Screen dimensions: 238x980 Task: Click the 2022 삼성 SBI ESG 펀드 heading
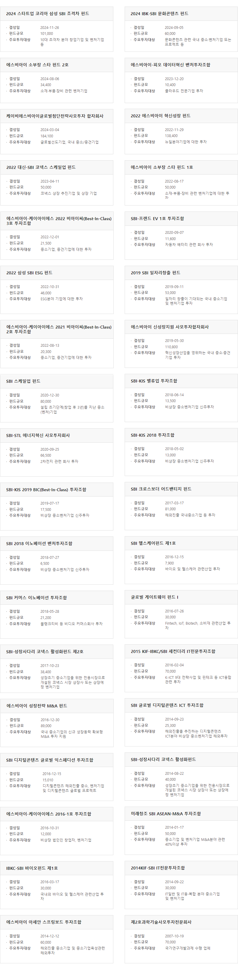29,273
